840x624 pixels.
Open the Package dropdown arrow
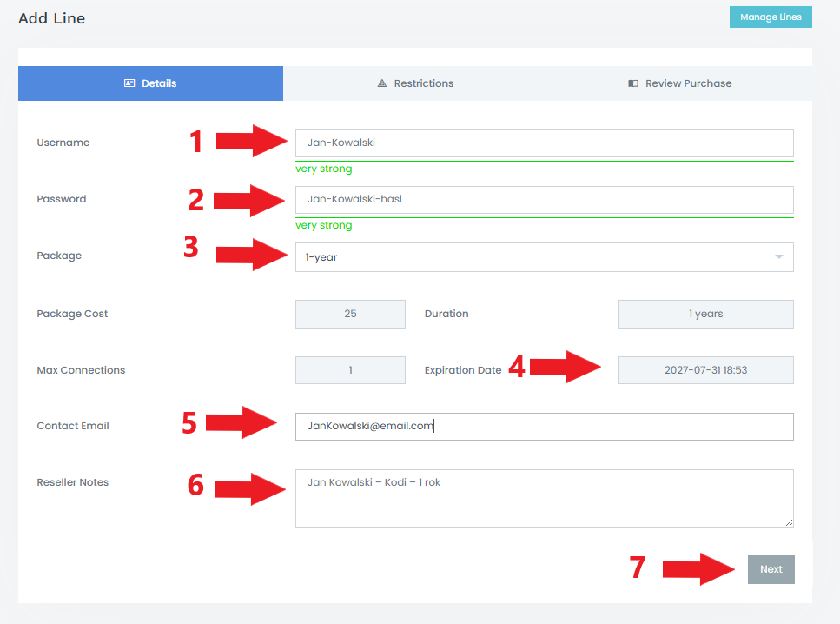click(x=779, y=256)
